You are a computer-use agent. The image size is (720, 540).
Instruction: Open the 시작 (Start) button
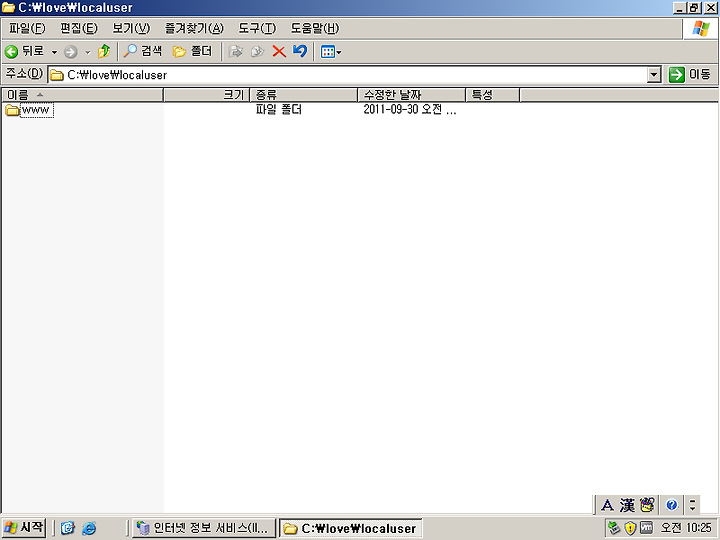[x=24, y=527]
